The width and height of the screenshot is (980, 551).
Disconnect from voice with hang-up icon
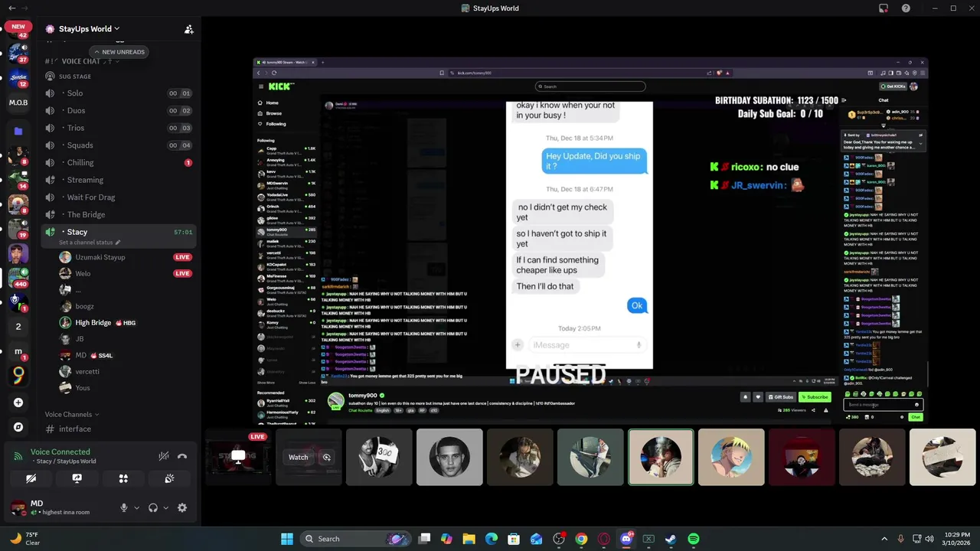click(182, 456)
